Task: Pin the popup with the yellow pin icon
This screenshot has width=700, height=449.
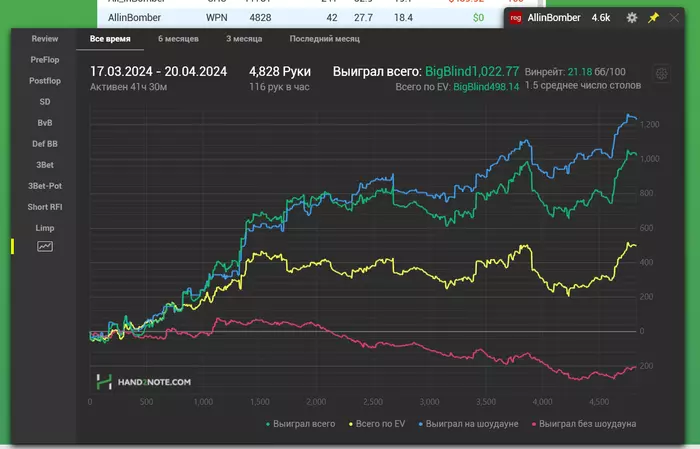Action: [654, 18]
